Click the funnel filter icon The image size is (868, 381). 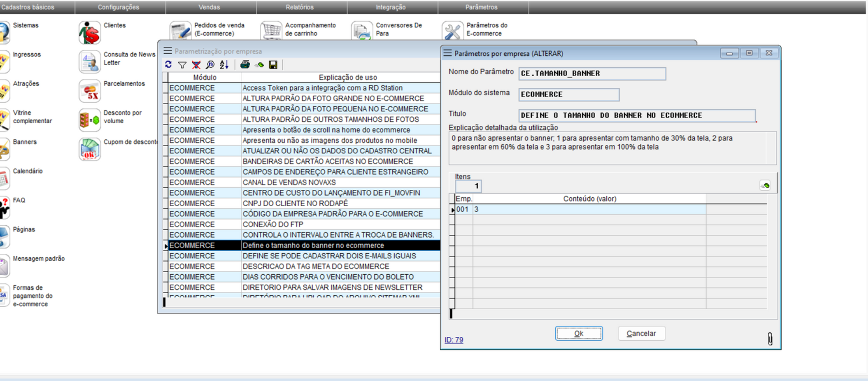(182, 65)
